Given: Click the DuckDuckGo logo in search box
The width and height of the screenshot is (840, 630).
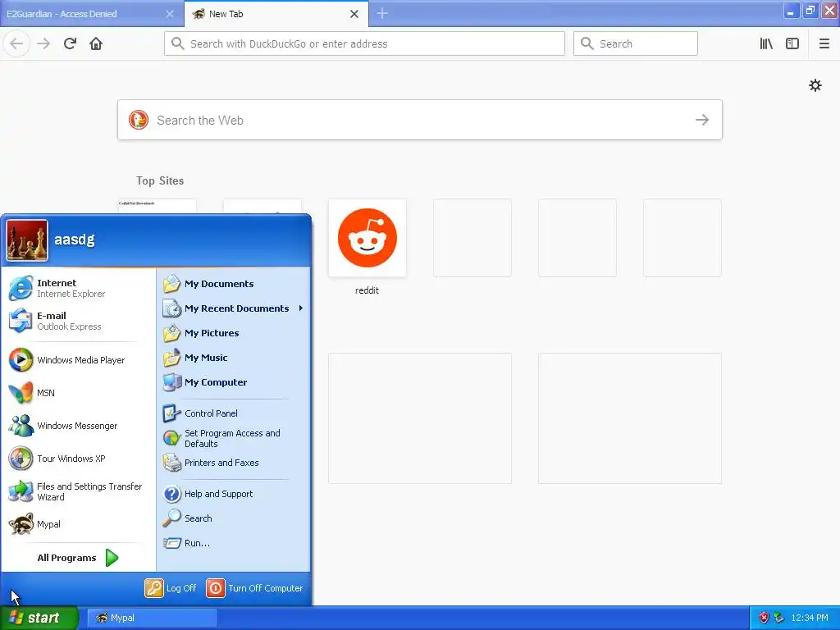Looking at the screenshot, I should pyautogui.click(x=139, y=120).
